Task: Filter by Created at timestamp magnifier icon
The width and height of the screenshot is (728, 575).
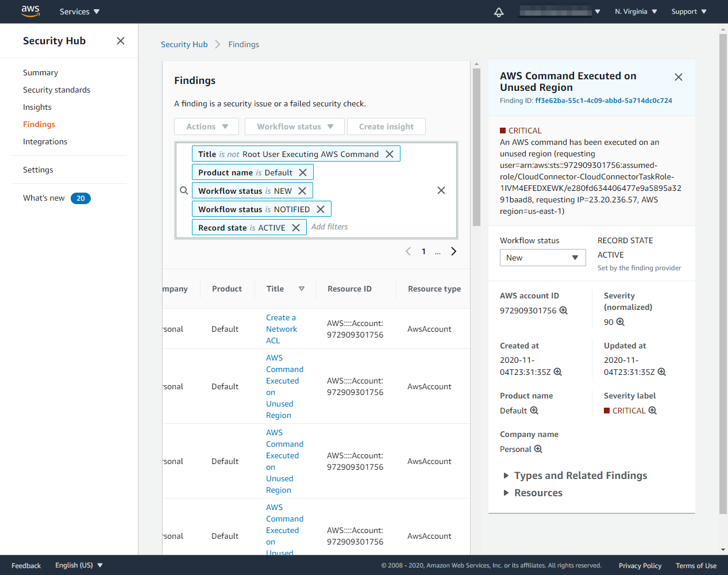Action: 558,372
